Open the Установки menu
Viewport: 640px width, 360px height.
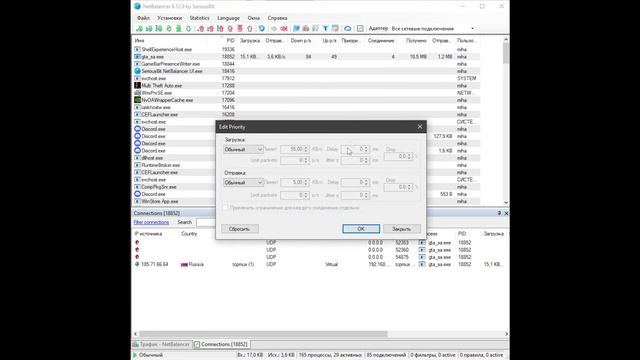point(169,18)
